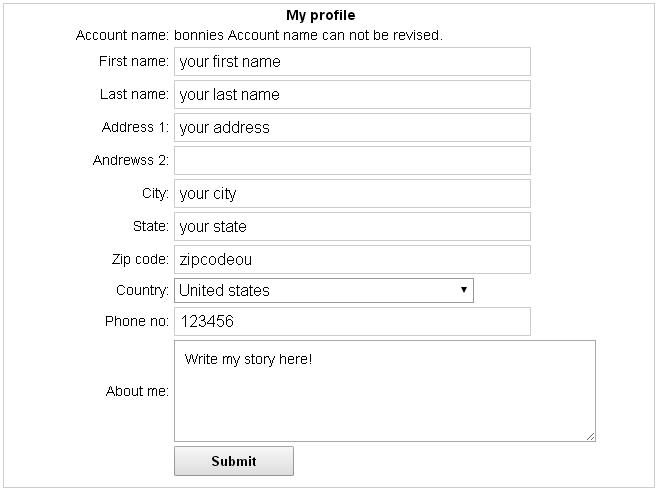Focus the City input field
Image resolution: width=660 pixels, height=490 pixels.
coord(352,193)
